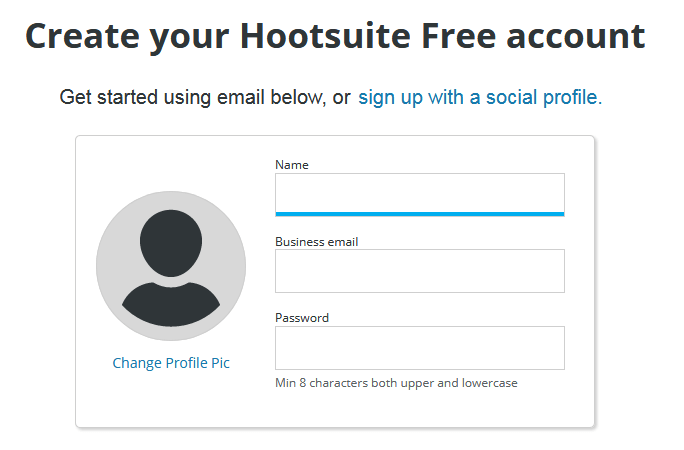This screenshot has height=450, width=684.
Task: Click the Min 8 characters password hint
Action: [396, 383]
